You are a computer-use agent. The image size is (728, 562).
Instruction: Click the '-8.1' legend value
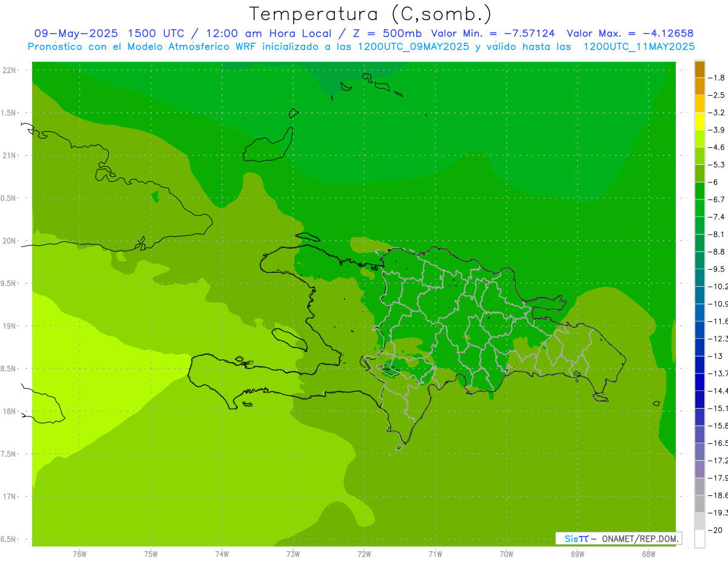click(x=717, y=234)
